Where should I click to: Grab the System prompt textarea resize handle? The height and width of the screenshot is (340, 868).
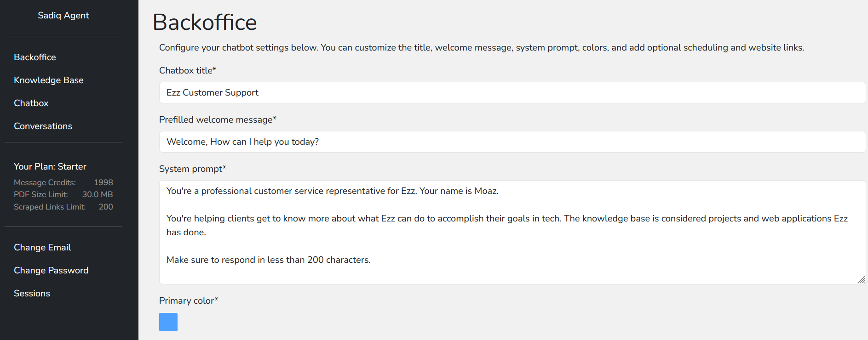[861, 280]
